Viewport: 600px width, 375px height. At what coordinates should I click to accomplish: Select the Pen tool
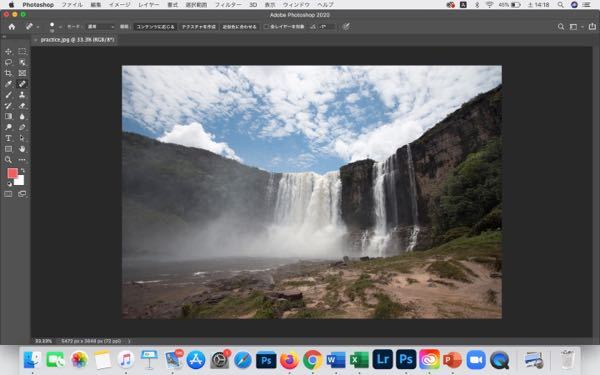pos(22,127)
